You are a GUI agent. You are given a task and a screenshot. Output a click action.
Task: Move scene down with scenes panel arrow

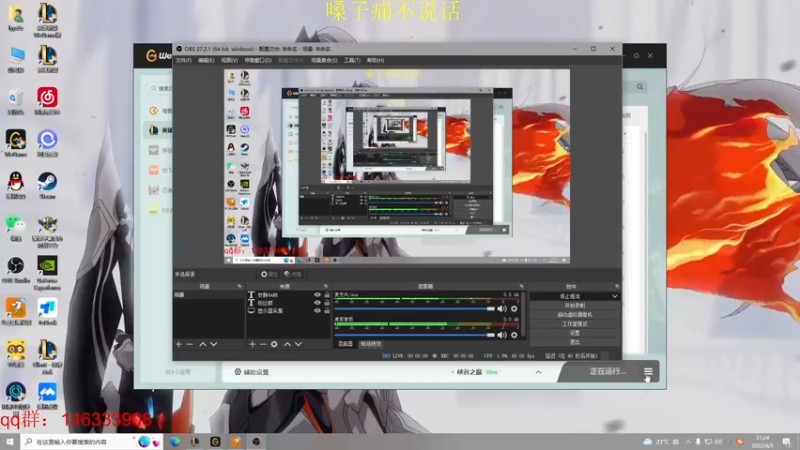point(214,344)
